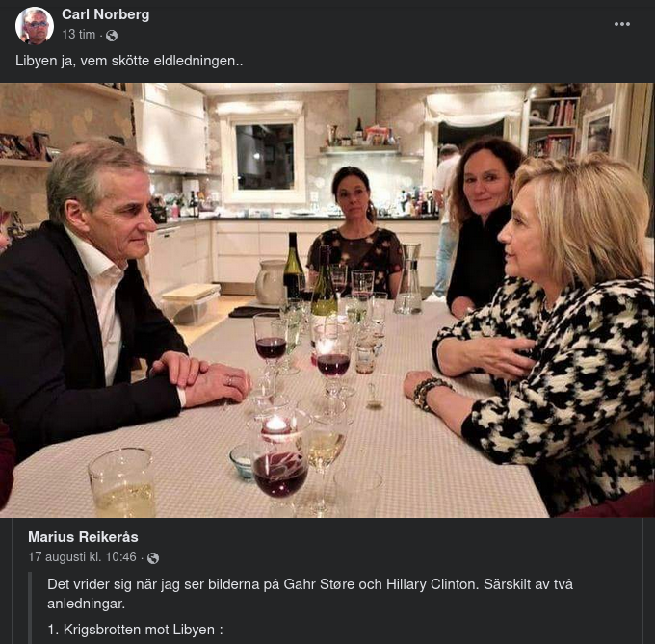Open the three-dots post options menu
Screen dimensions: 655x644
(x=622, y=24)
